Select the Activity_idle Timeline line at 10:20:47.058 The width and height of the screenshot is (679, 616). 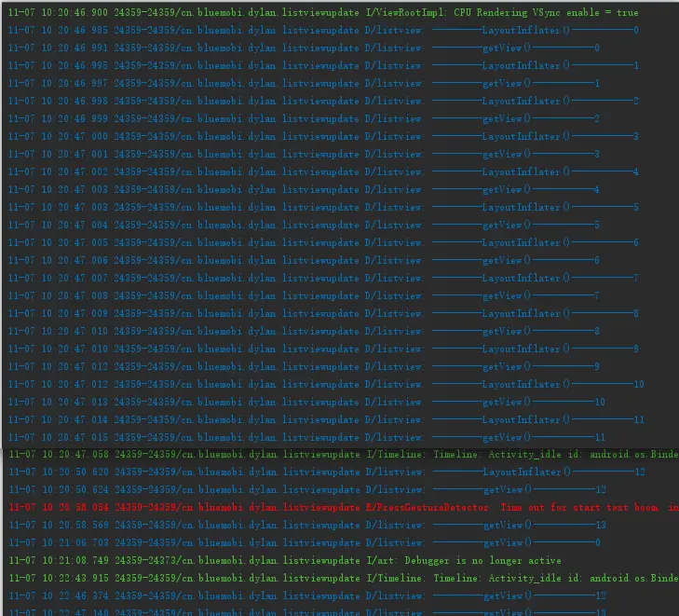tap(344, 455)
